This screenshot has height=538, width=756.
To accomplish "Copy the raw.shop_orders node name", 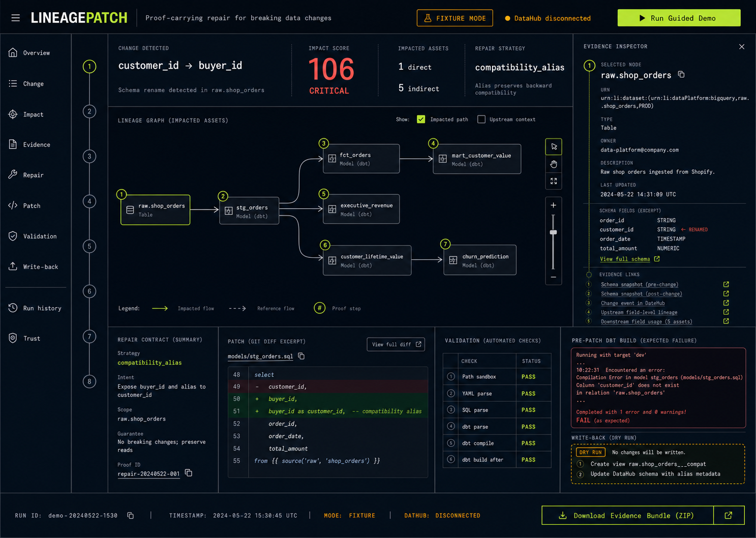I will [x=681, y=75].
